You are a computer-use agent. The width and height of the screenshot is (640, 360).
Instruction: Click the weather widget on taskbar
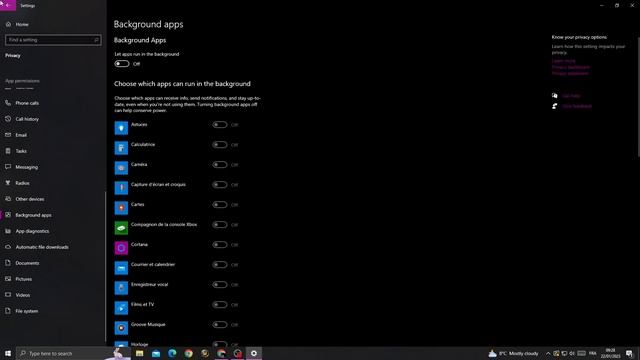click(513, 353)
